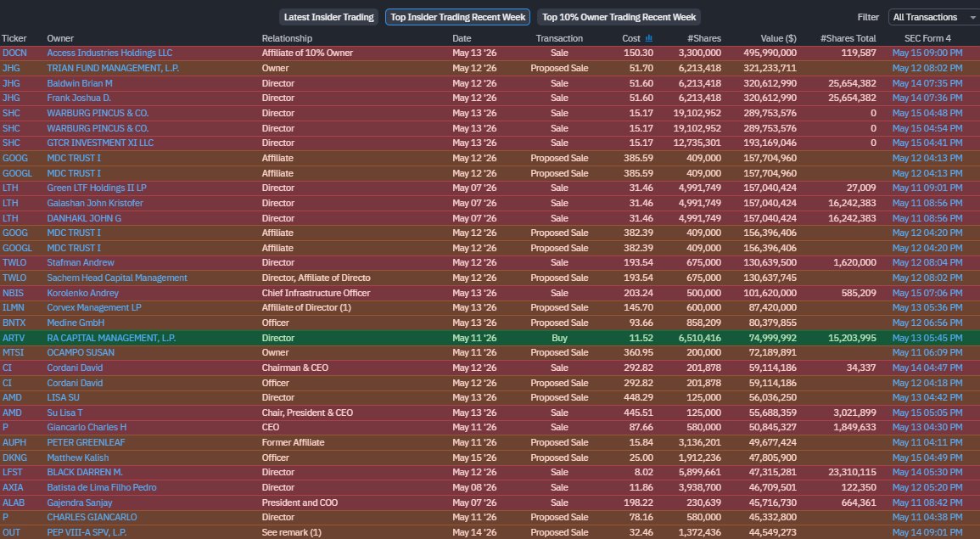Viewport: 980px width, 539px height.
Task: Switch to Latest Insider Trading tab
Action: [x=328, y=17]
